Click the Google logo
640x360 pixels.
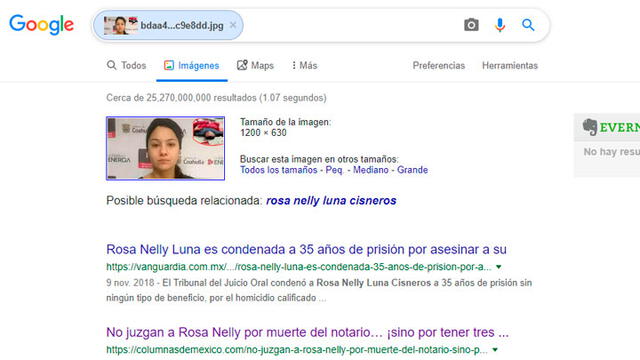(x=42, y=24)
